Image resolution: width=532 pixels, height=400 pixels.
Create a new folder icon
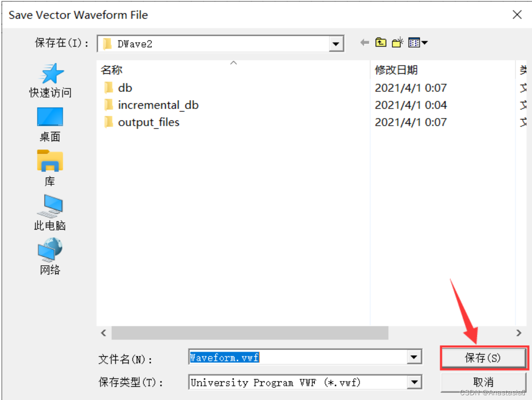[397, 43]
